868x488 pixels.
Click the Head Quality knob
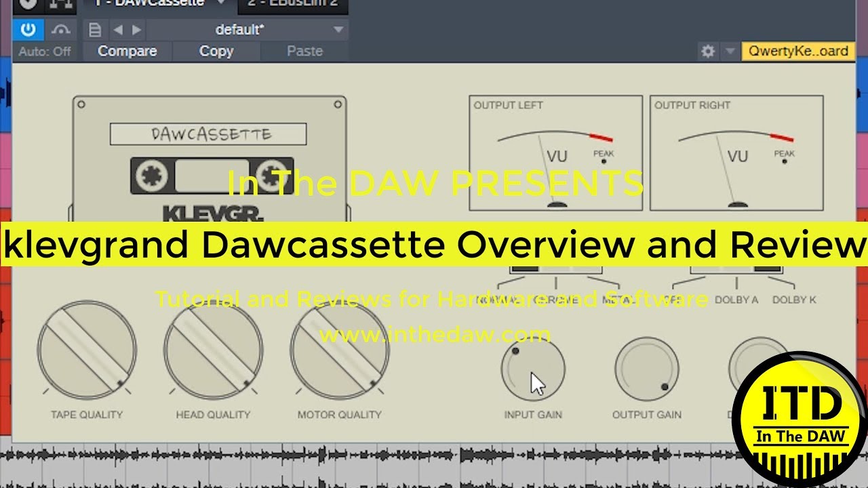(x=213, y=349)
